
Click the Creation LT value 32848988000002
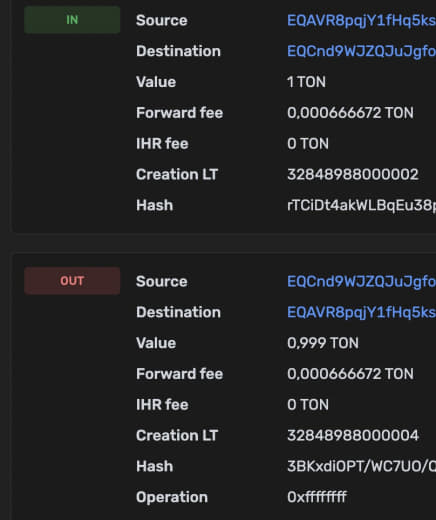coord(353,175)
